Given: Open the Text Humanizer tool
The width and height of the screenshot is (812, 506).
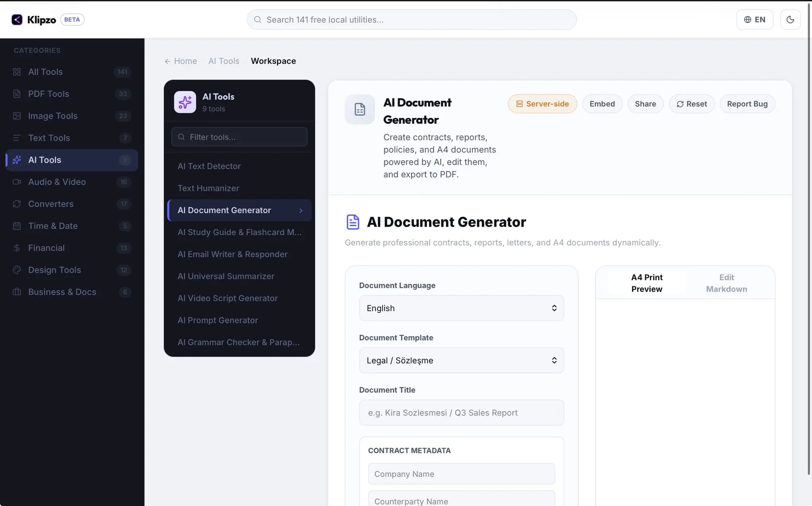Looking at the screenshot, I should [x=239, y=188].
